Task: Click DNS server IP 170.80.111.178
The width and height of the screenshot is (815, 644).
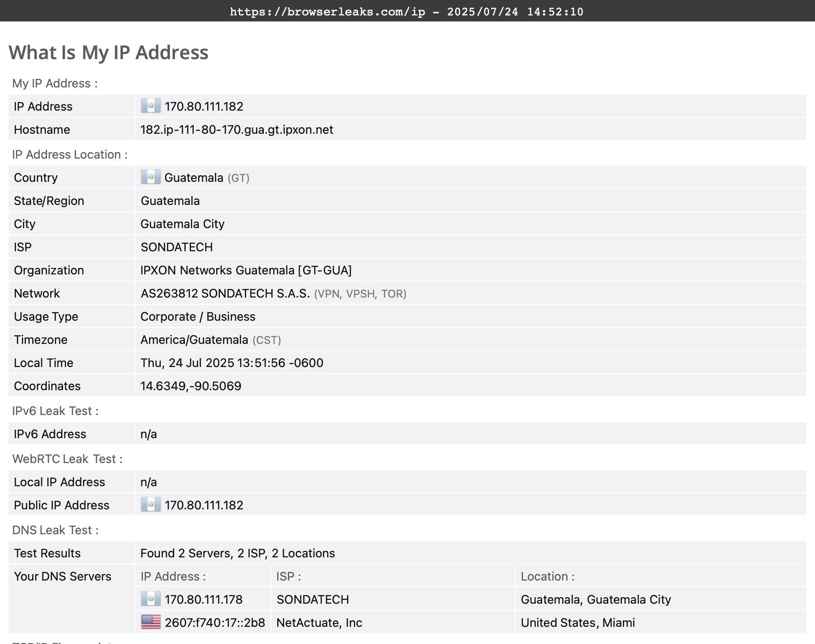Action: pyautogui.click(x=204, y=599)
